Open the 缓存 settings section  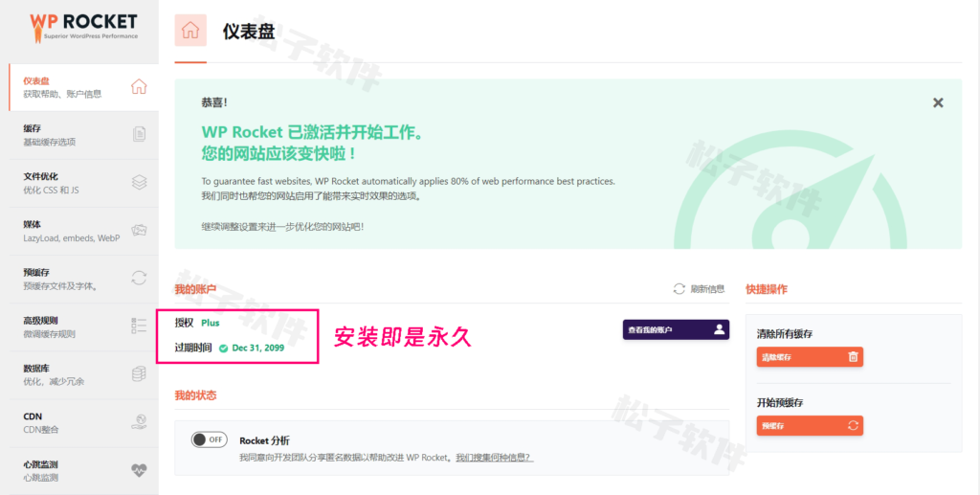click(84, 135)
